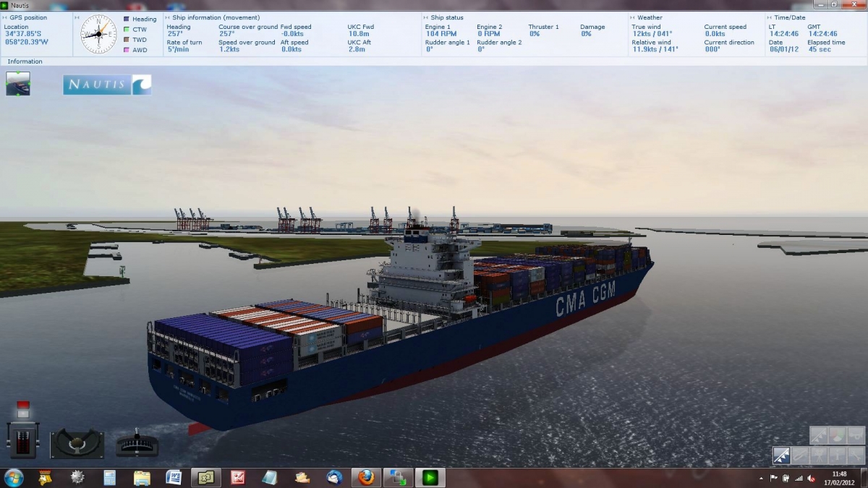Click the GPS latitude value 34°37.85'S

(x=22, y=34)
